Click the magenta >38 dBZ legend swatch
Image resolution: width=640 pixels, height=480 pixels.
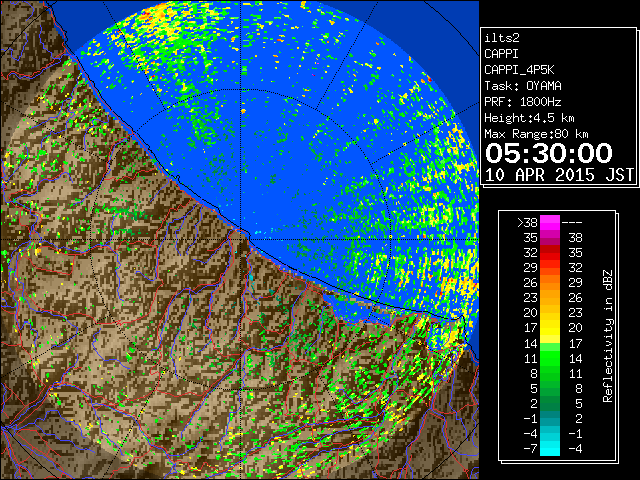coord(550,222)
